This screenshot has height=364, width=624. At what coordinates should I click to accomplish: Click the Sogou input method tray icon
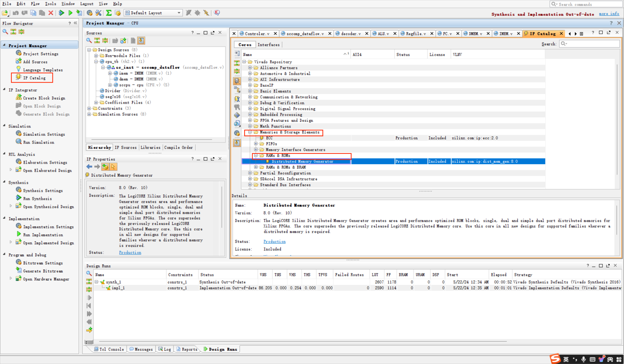coord(555,359)
